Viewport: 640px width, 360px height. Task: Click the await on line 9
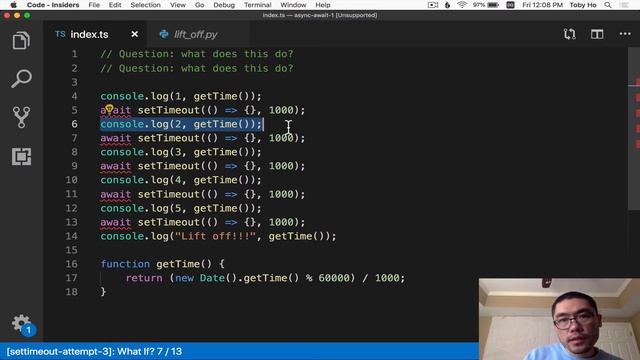116,166
